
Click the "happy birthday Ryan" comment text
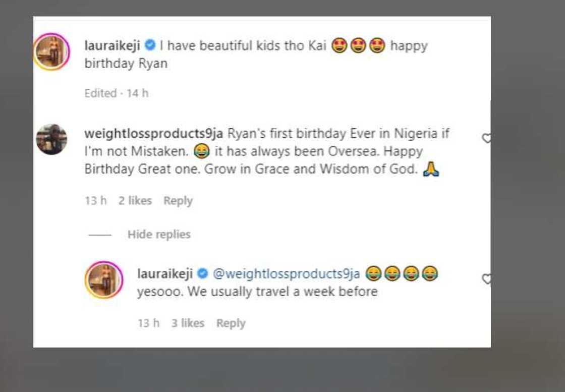click(x=126, y=65)
